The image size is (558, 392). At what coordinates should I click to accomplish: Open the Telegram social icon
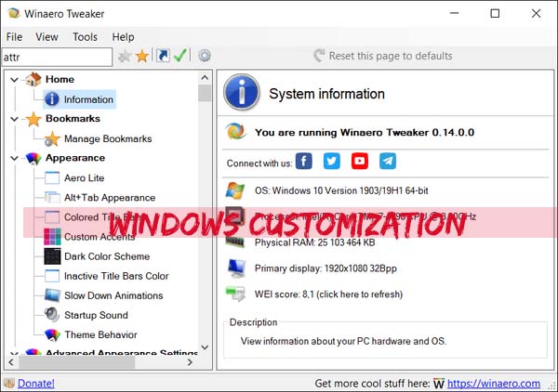(x=388, y=161)
